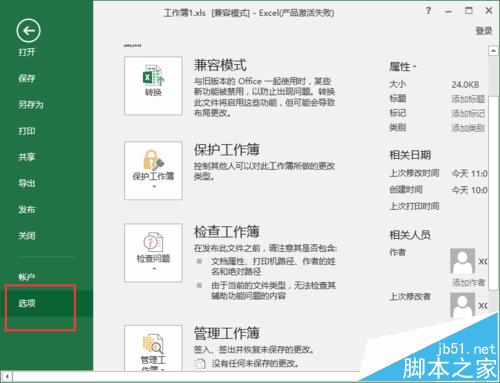Click the 登录 sign-in link
This screenshot has width=500, height=383.
tap(484, 31)
